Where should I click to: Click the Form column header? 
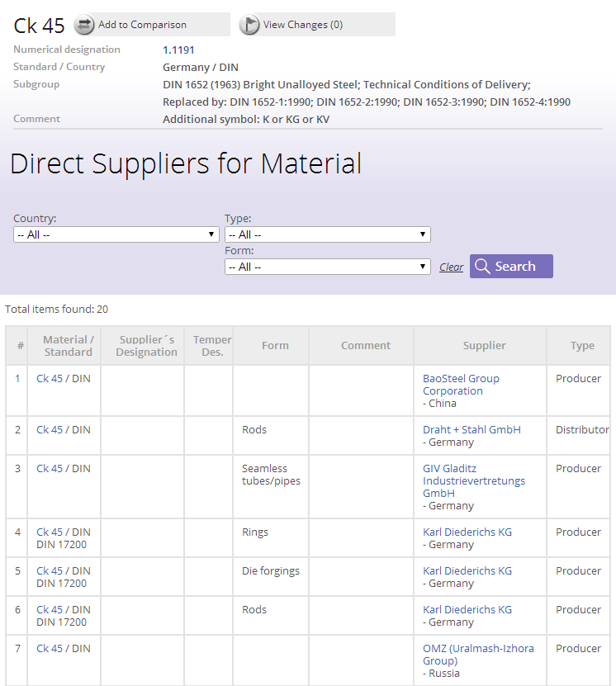tap(275, 346)
